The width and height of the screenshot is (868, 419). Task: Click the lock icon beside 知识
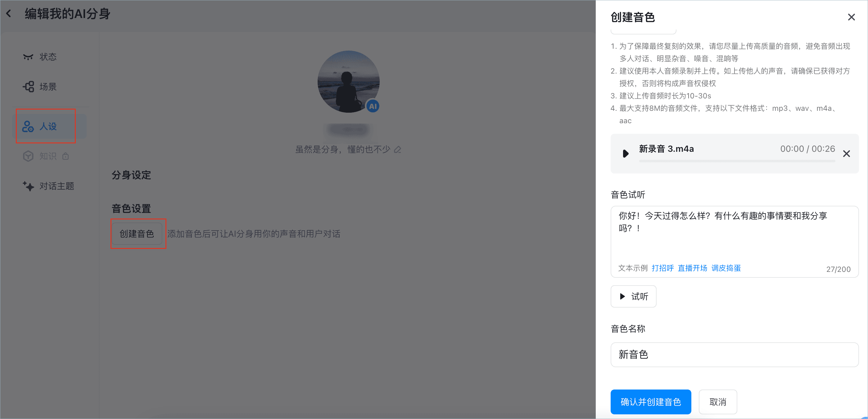(66, 156)
